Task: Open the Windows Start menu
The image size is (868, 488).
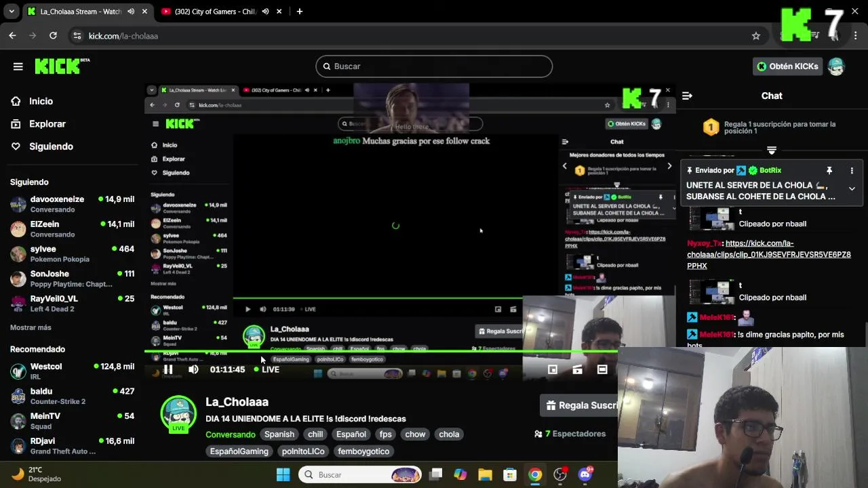Action: [283, 474]
